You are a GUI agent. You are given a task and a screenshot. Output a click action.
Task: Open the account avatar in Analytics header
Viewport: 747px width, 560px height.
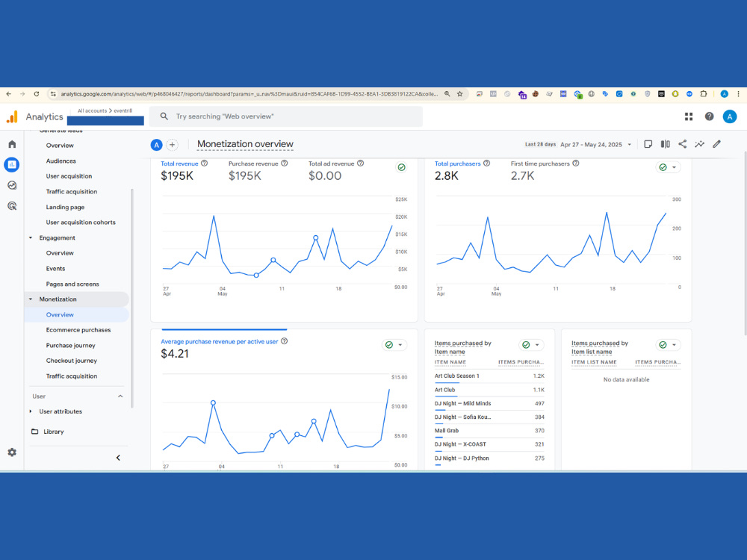point(729,116)
